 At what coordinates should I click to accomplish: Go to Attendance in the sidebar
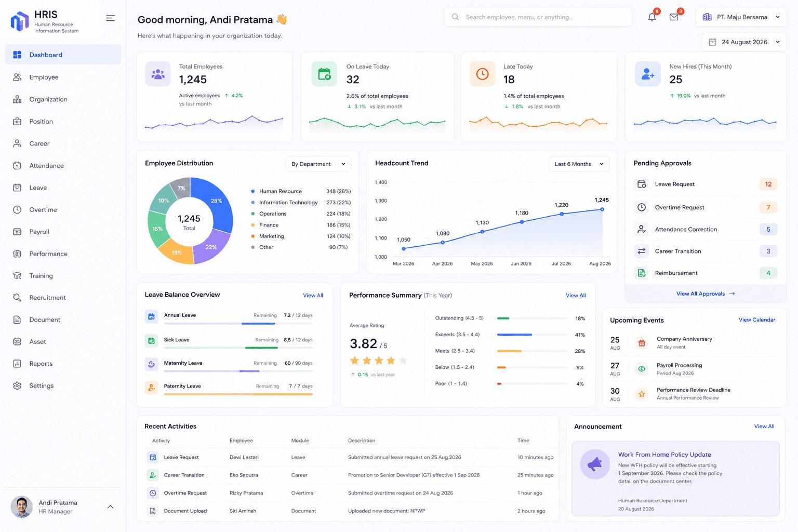63,166
